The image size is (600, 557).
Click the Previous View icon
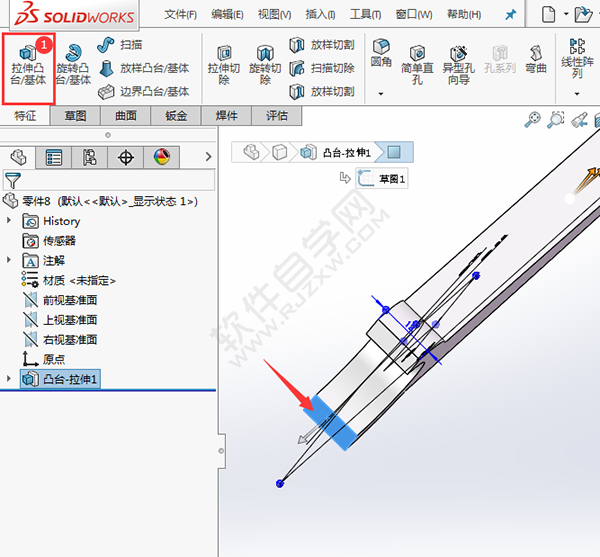[579, 119]
